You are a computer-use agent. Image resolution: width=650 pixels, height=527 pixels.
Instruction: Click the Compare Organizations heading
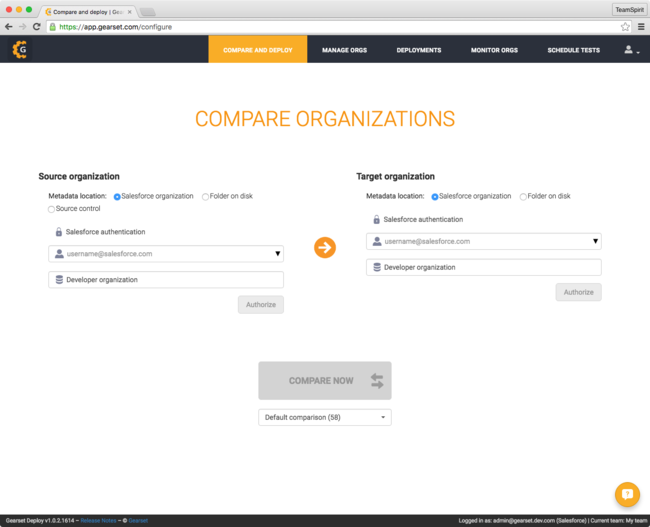pos(325,119)
